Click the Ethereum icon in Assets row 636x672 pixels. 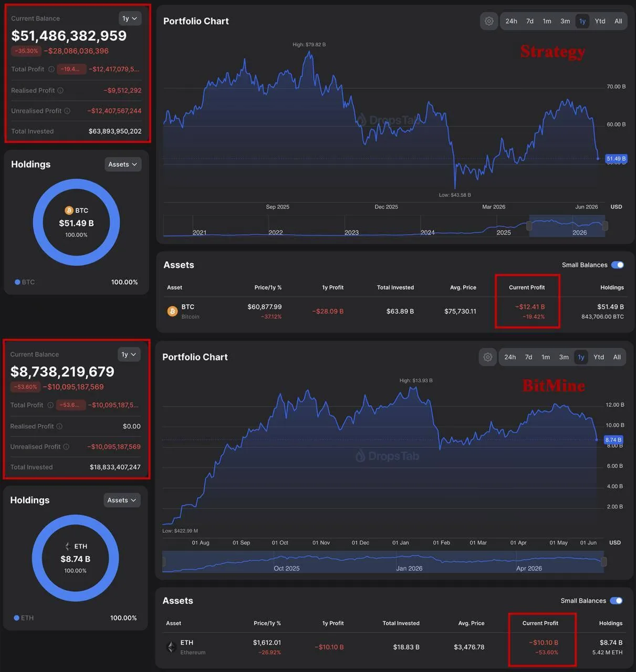coord(171,647)
